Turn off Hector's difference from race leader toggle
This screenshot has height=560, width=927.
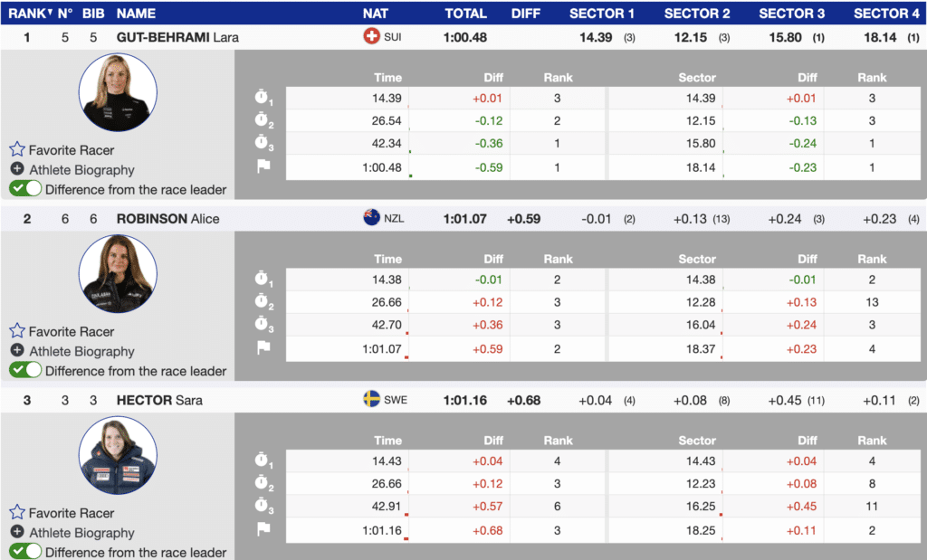pos(25,552)
